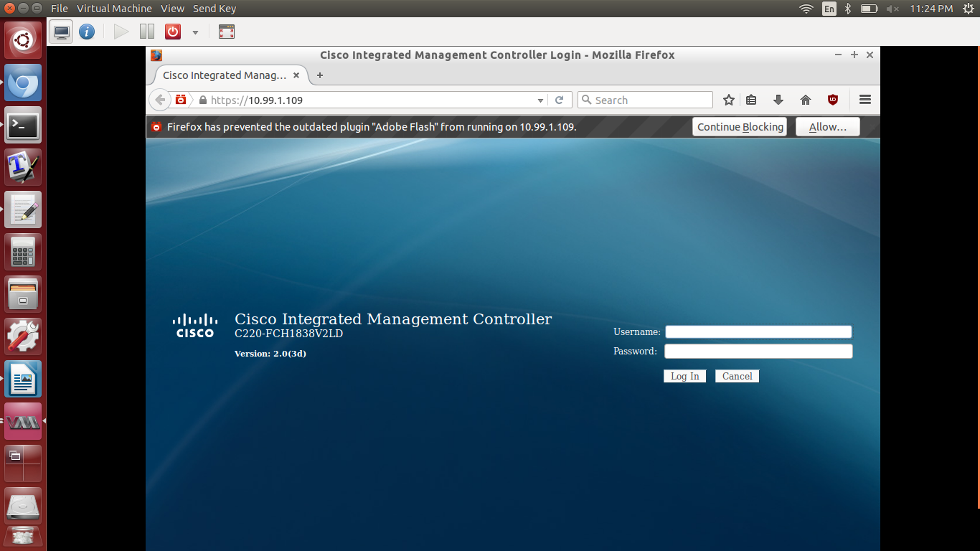Open the VM console display view
Viewport: 980px width, 551px height.
point(62,32)
